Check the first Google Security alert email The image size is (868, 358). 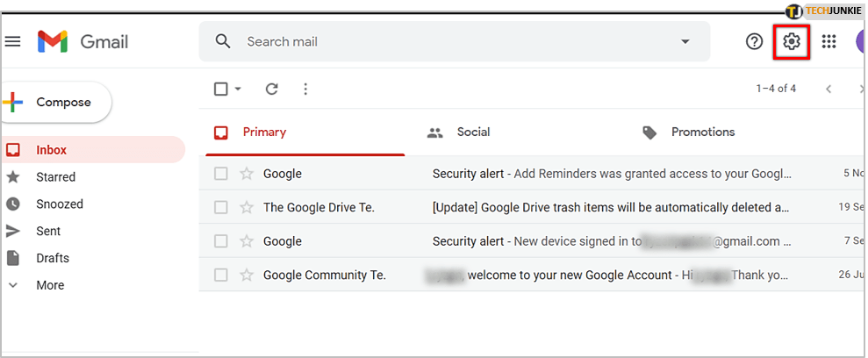pos(221,174)
